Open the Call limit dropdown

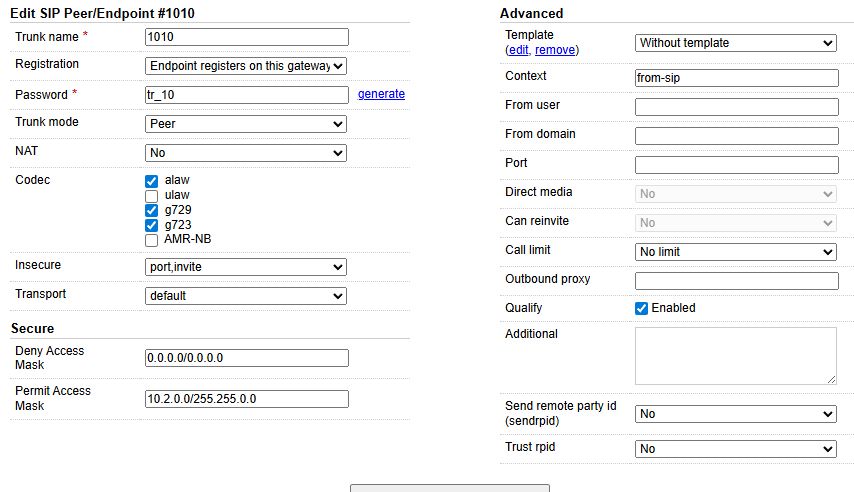click(x=736, y=252)
